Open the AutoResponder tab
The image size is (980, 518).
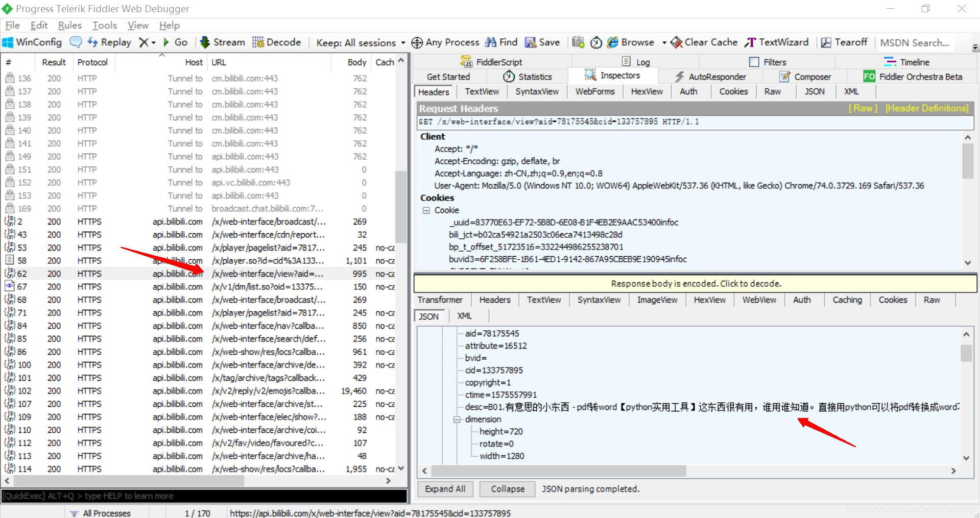(x=710, y=77)
